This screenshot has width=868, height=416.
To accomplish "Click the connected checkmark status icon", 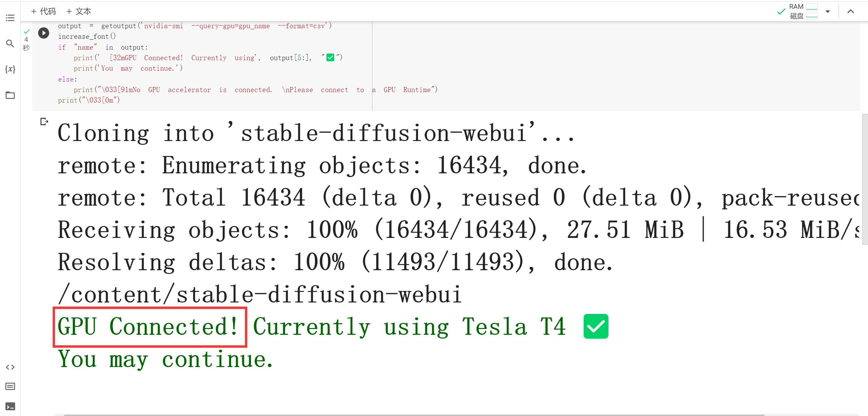I will (x=781, y=12).
